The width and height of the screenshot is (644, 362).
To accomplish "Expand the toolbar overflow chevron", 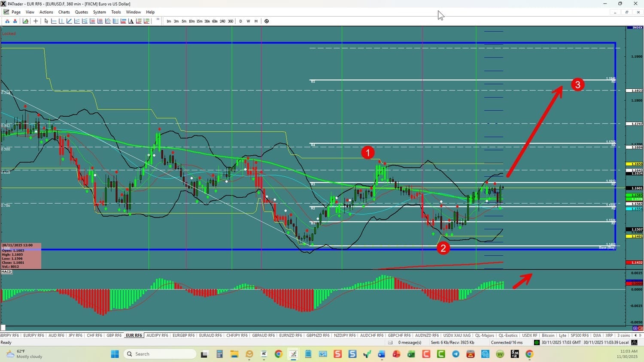I will tap(158, 19).
